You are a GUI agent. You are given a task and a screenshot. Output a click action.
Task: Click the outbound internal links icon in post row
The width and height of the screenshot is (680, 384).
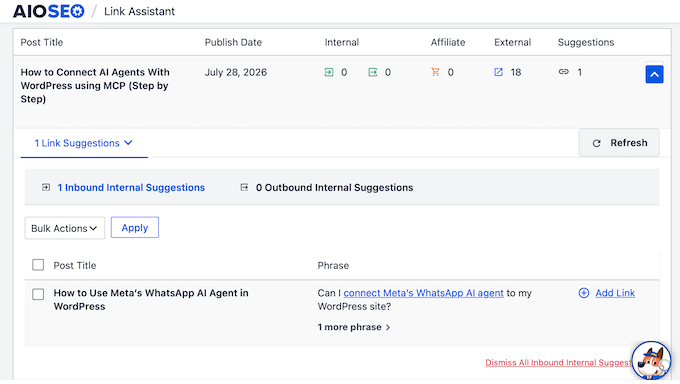click(x=373, y=72)
